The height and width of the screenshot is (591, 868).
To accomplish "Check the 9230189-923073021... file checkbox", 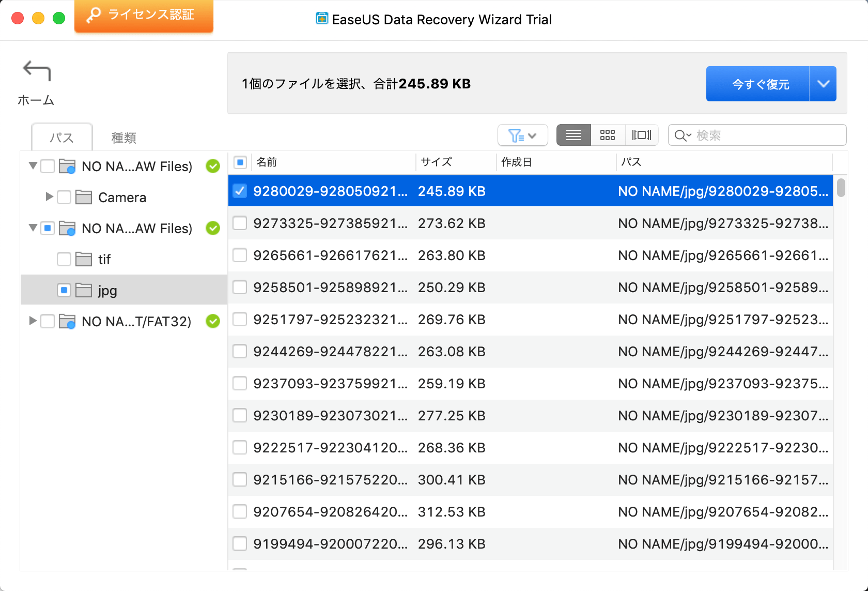I will pos(240,415).
